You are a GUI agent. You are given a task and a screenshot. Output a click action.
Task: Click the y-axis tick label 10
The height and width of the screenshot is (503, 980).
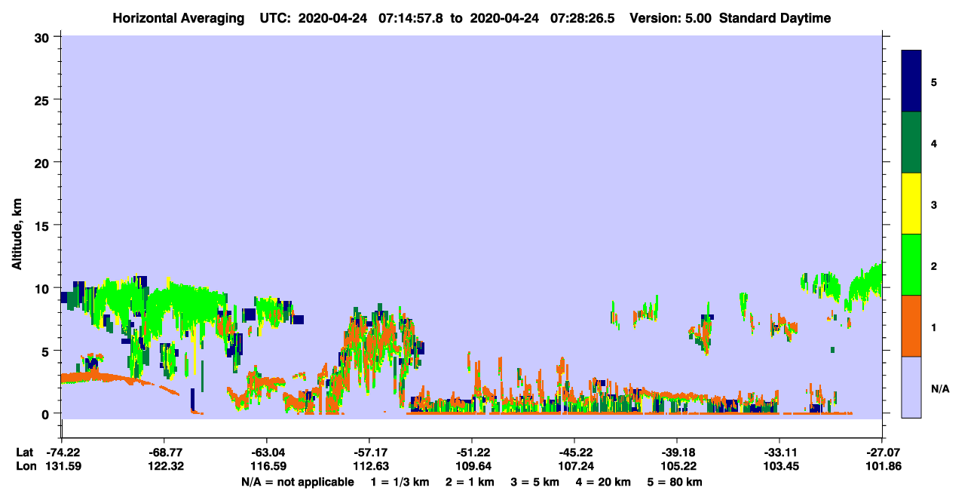pyautogui.click(x=44, y=288)
